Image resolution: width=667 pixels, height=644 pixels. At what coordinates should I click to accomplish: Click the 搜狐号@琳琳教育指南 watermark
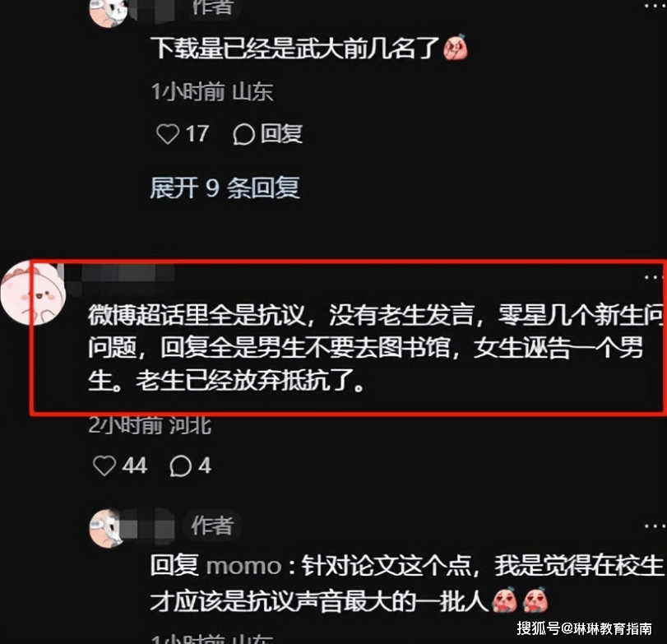click(x=585, y=628)
